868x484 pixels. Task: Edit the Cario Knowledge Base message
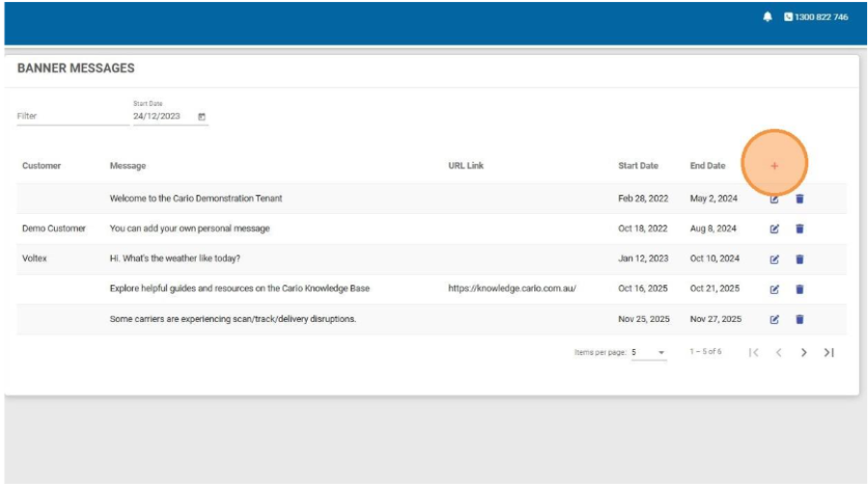pyautogui.click(x=773, y=288)
